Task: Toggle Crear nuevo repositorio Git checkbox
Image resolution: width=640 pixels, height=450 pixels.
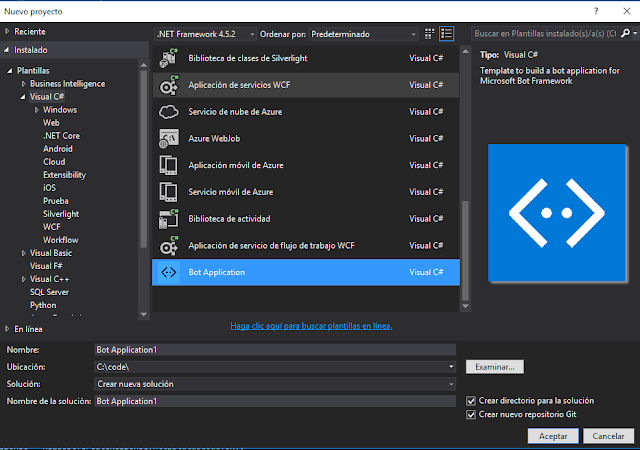Action: 471,414
